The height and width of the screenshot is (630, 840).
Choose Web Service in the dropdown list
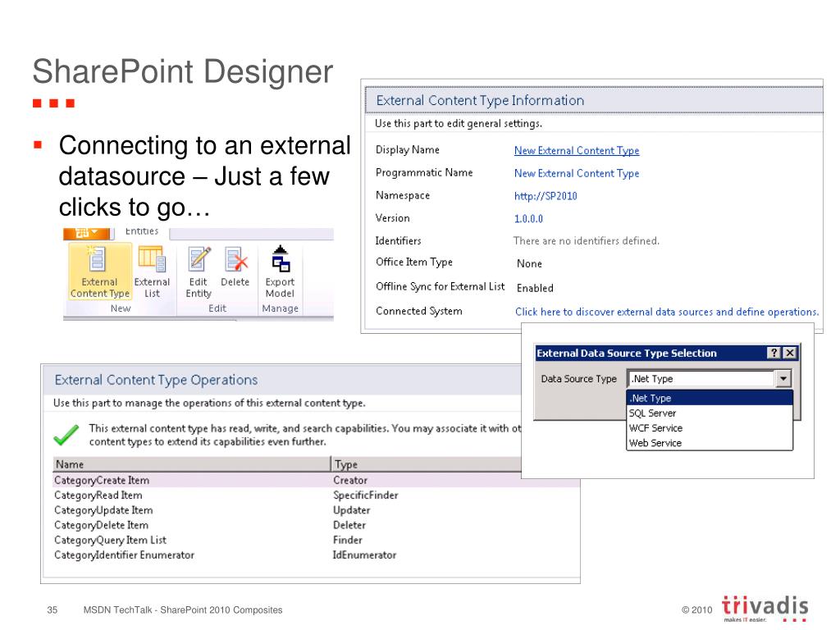pyautogui.click(x=710, y=443)
